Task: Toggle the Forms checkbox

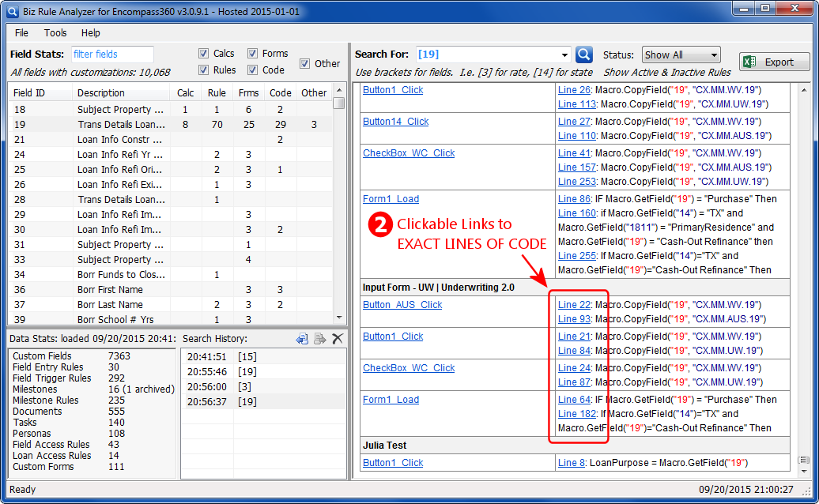Action: pos(252,53)
